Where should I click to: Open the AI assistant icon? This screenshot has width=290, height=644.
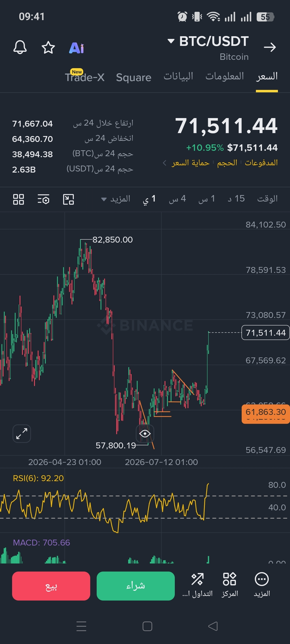coord(77,48)
